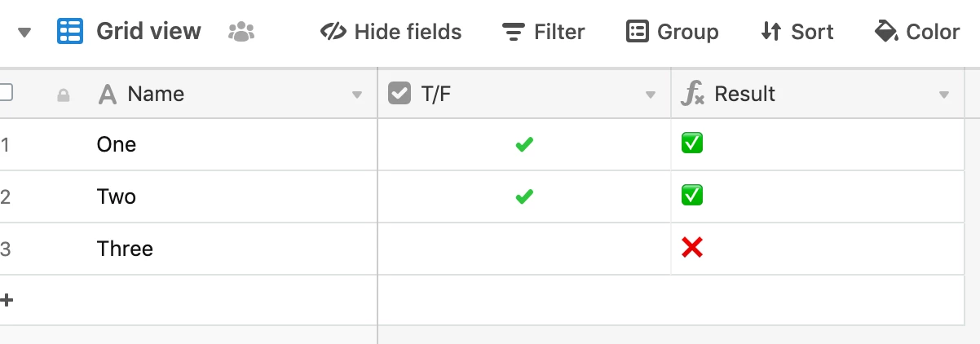Expand the views dropdown triangle

click(24, 33)
